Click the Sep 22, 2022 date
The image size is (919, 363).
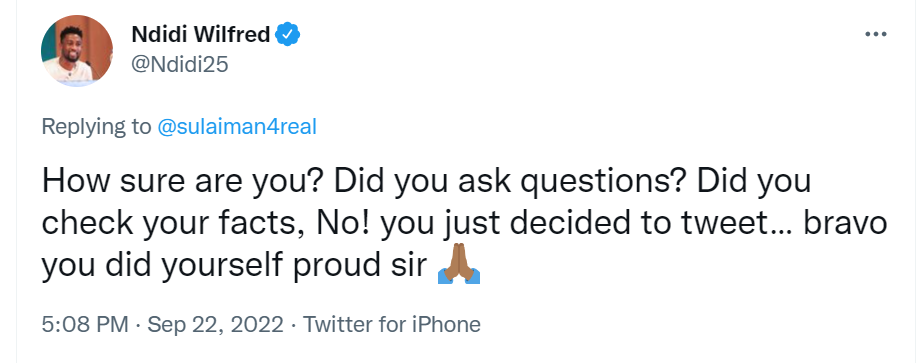[x=216, y=324]
